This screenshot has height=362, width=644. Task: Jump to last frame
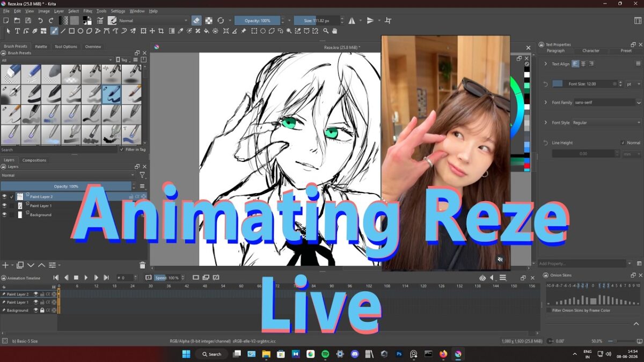[x=106, y=277]
